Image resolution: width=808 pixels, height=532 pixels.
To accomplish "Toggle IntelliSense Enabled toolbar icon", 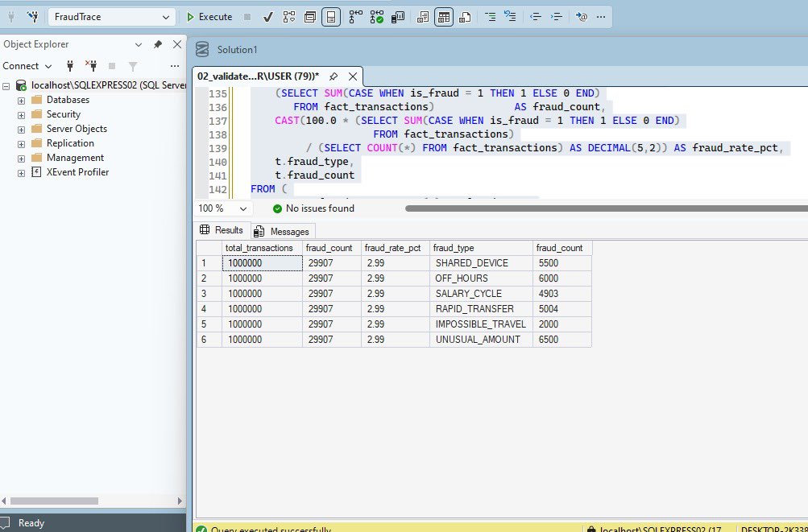I will tap(331, 17).
